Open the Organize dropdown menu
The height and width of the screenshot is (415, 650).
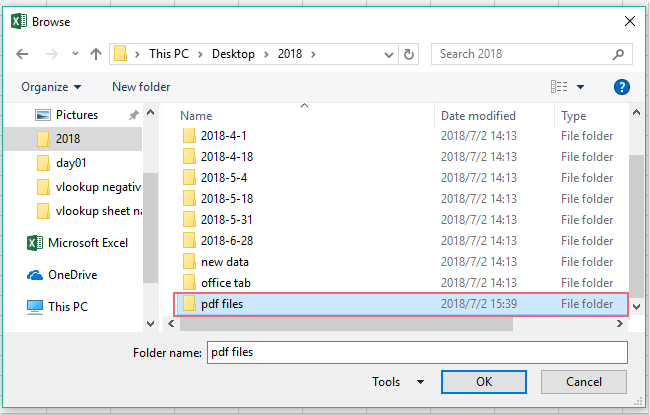pyautogui.click(x=52, y=88)
